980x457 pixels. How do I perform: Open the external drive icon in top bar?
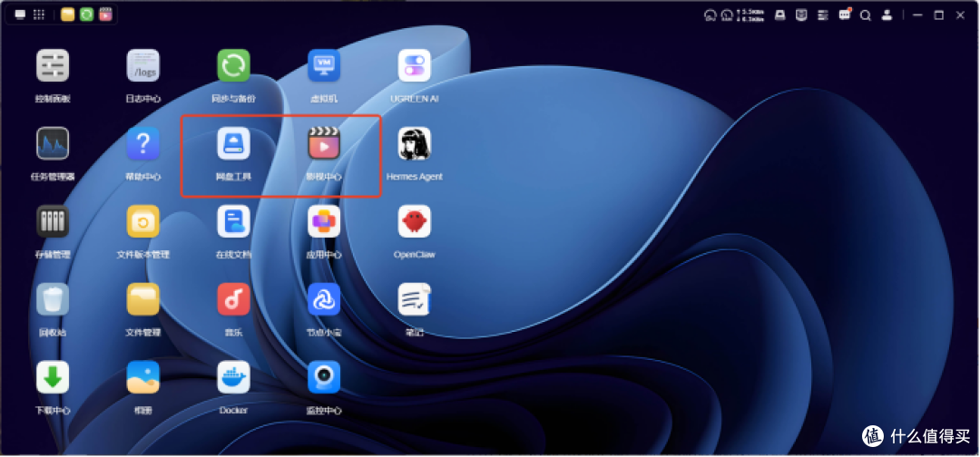click(780, 15)
